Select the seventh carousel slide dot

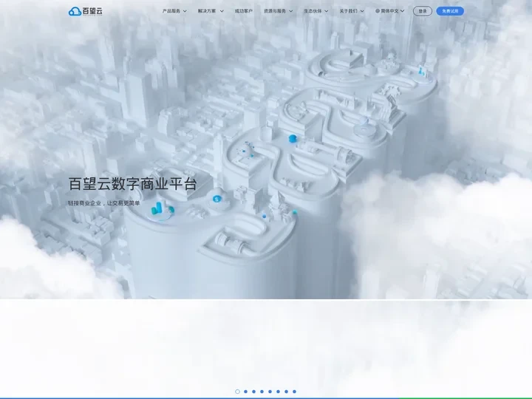pos(287,392)
